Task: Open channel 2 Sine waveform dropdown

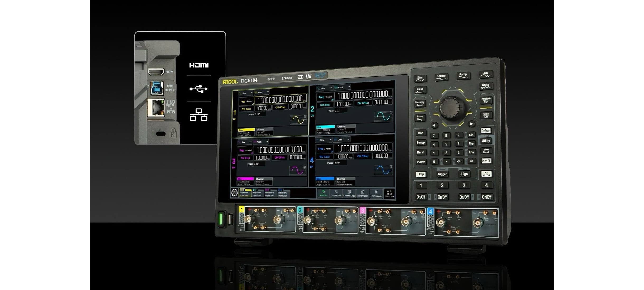Action: coord(324,88)
